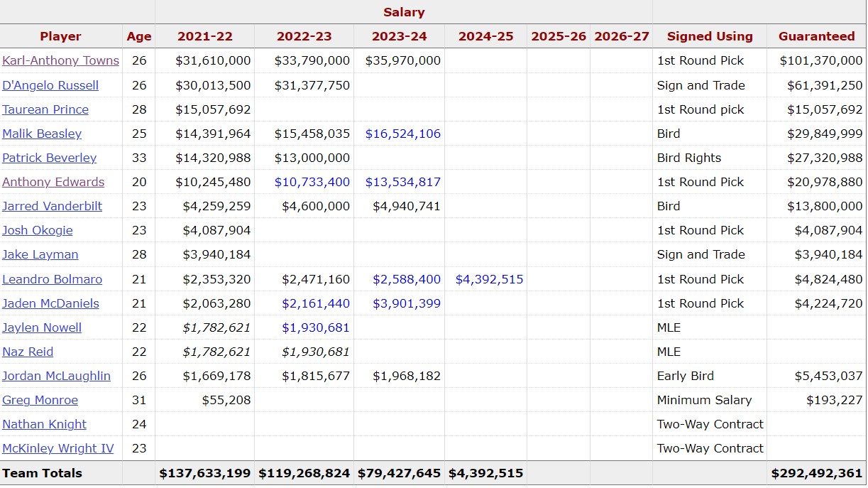
Task: Sort by 2025-26 column header
Action: coord(559,36)
